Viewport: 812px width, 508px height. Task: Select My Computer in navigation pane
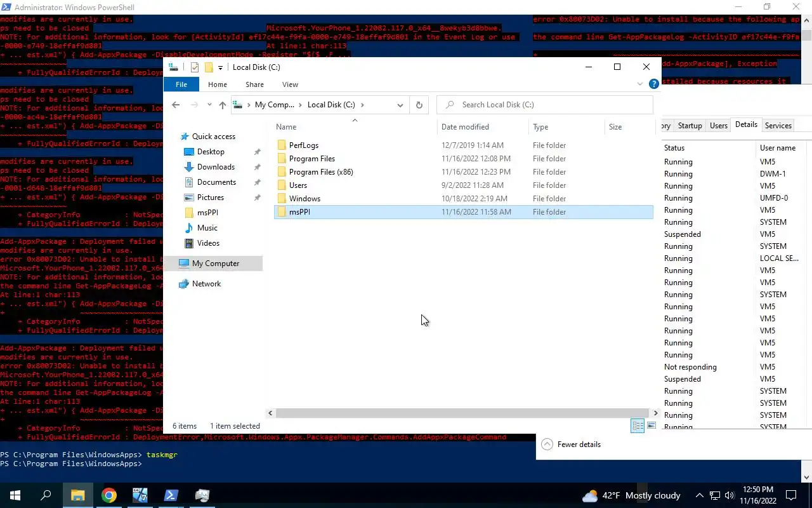coord(216,264)
